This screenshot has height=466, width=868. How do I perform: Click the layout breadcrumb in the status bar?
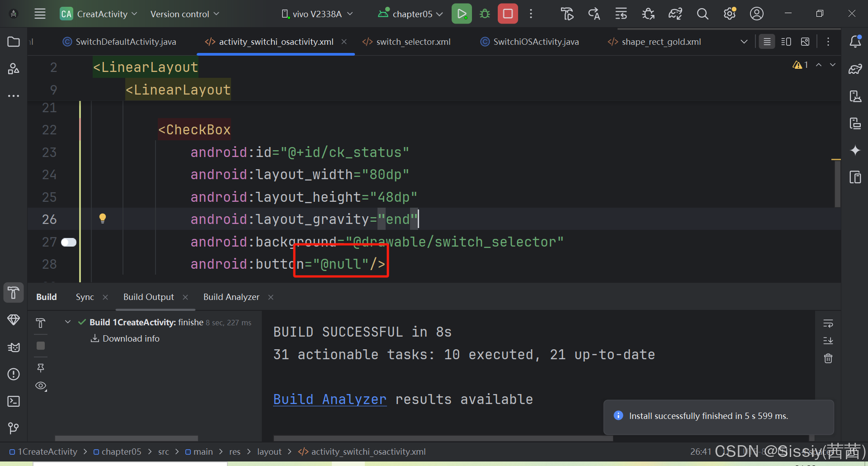click(x=269, y=451)
